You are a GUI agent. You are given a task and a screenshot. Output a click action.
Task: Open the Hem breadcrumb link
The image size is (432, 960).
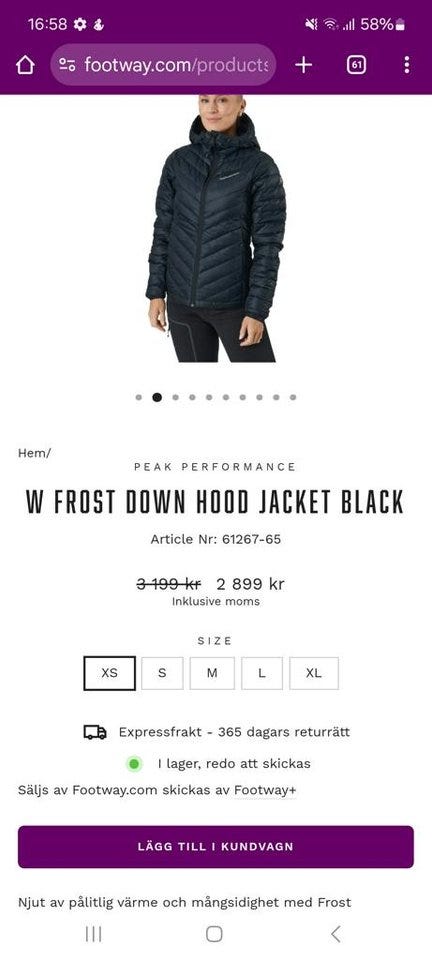click(32, 453)
